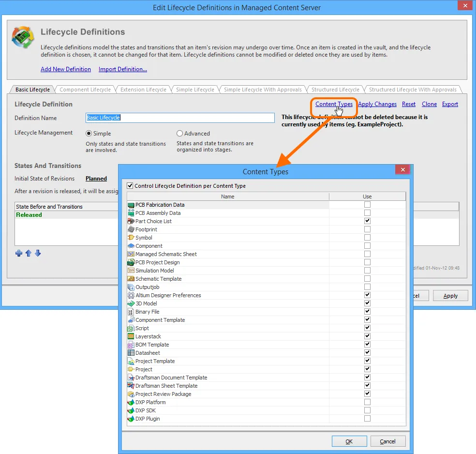Image resolution: width=476 pixels, height=454 pixels.
Task: Select the Released state row
Action: (x=66, y=215)
